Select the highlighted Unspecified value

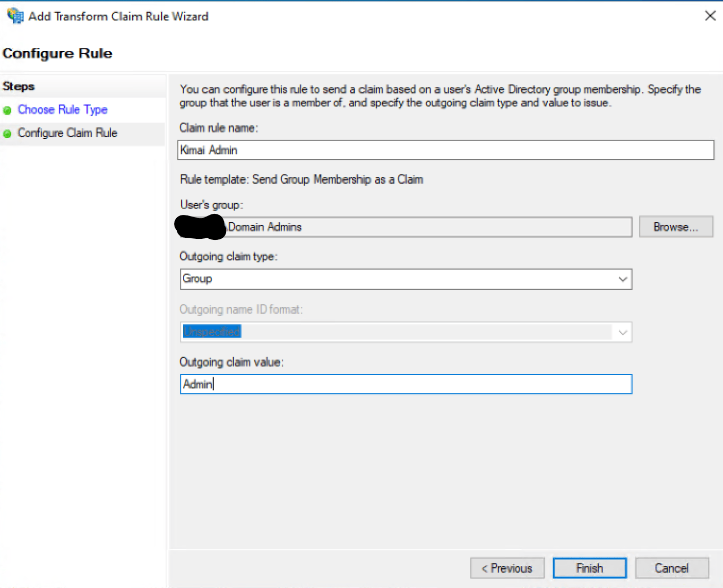[211, 331]
